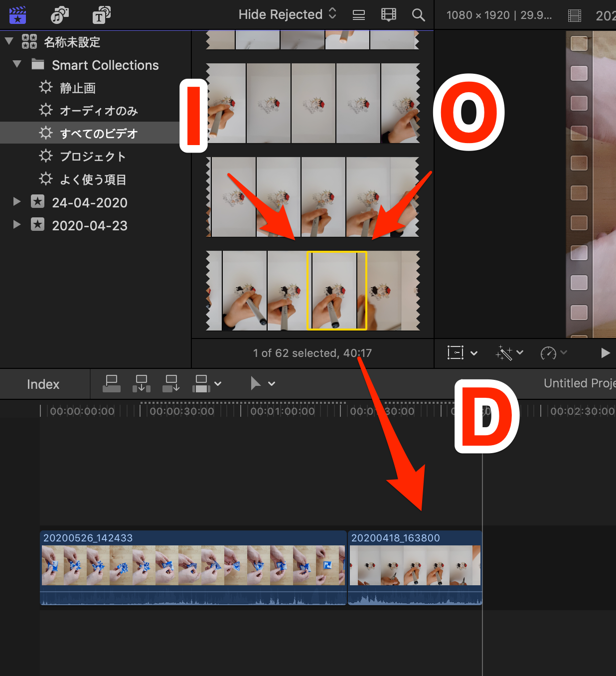This screenshot has width=616, height=676.
Task: Click the yellow-selected clip range thumbnail
Action: point(336,291)
